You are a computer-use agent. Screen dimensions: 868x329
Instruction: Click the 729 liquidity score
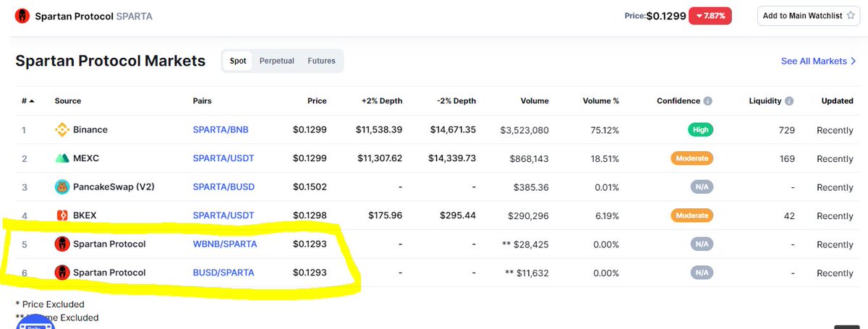click(787, 130)
